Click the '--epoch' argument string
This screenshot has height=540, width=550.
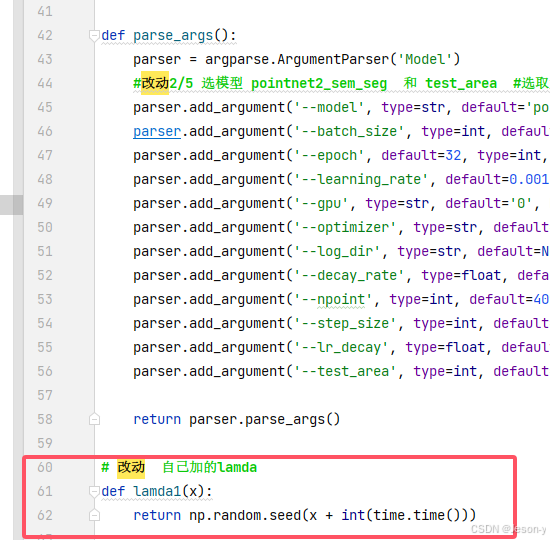pos(329,155)
